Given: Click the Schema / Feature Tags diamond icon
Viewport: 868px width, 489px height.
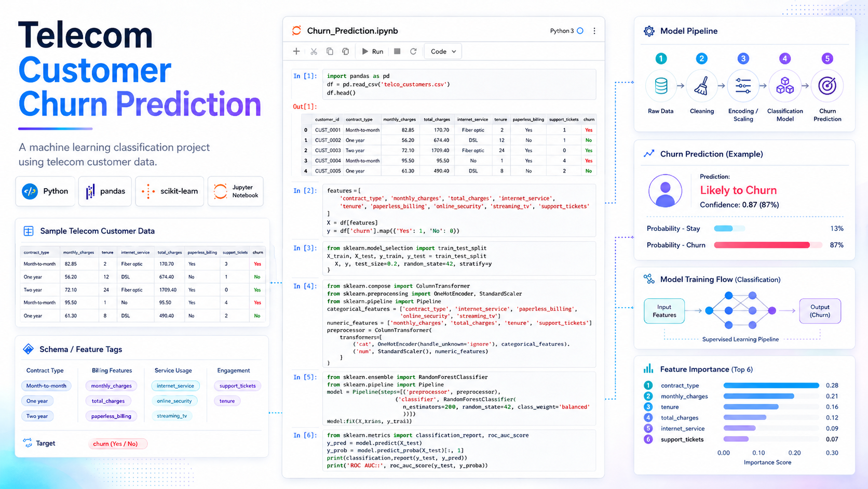Looking at the screenshot, I should pyautogui.click(x=29, y=349).
